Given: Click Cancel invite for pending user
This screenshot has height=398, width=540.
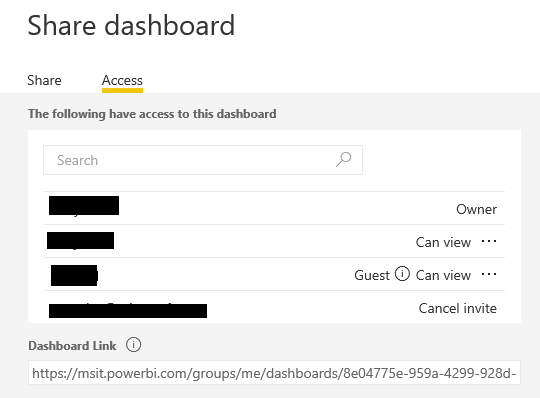Looking at the screenshot, I should coord(458,308).
